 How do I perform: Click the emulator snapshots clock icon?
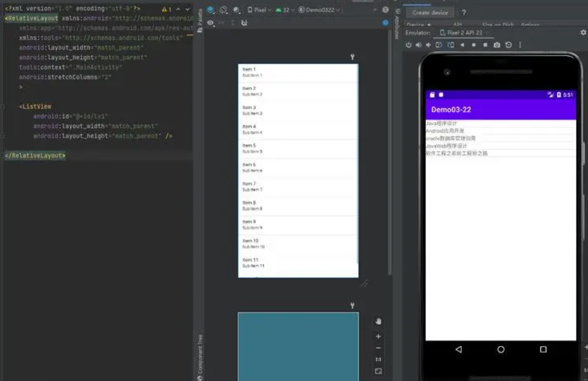coord(509,45)
